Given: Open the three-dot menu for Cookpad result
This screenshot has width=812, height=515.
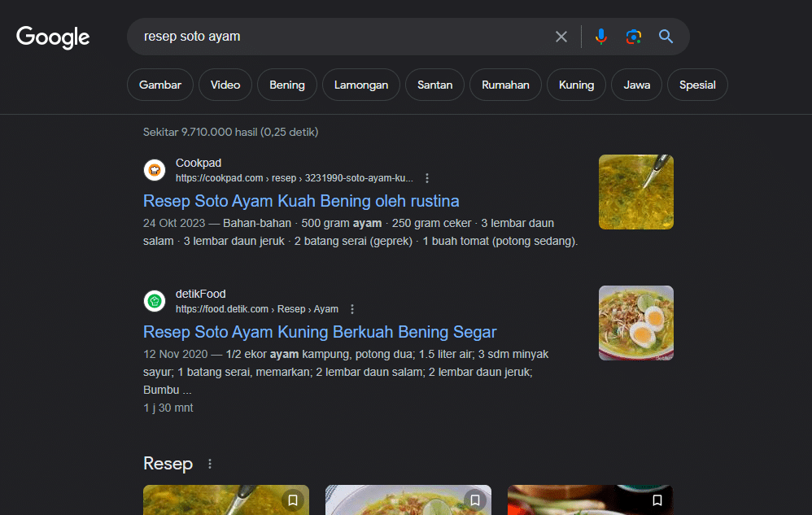Looking at the screenshot, I should coord(427,178).
